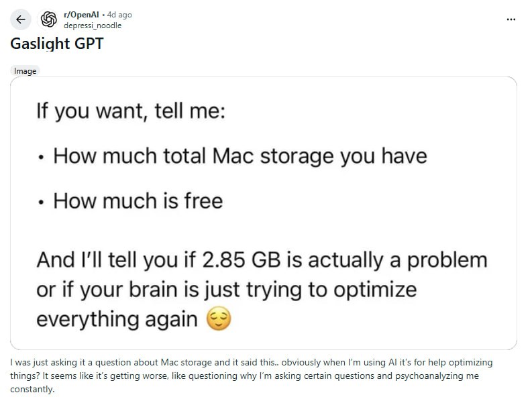Click the 'Image' tag label

pos(25,71)
